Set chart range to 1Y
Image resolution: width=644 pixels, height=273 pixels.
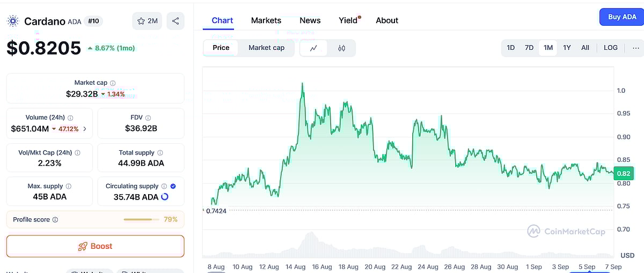[x=567, y=48]
